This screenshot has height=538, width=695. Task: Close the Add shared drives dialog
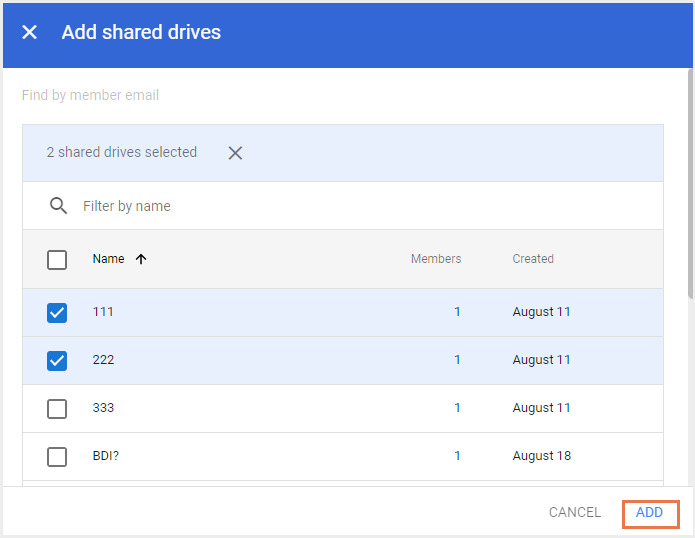coord(30,32)
